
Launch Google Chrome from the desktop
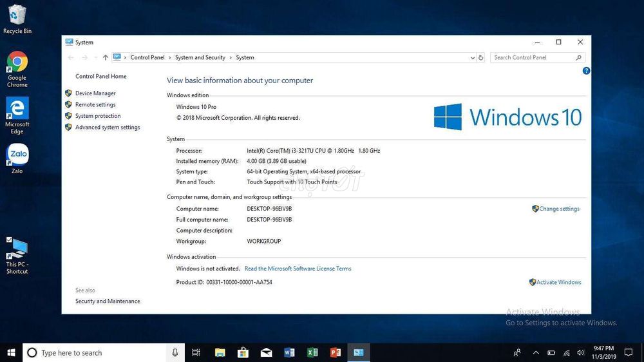click(17, 69)
